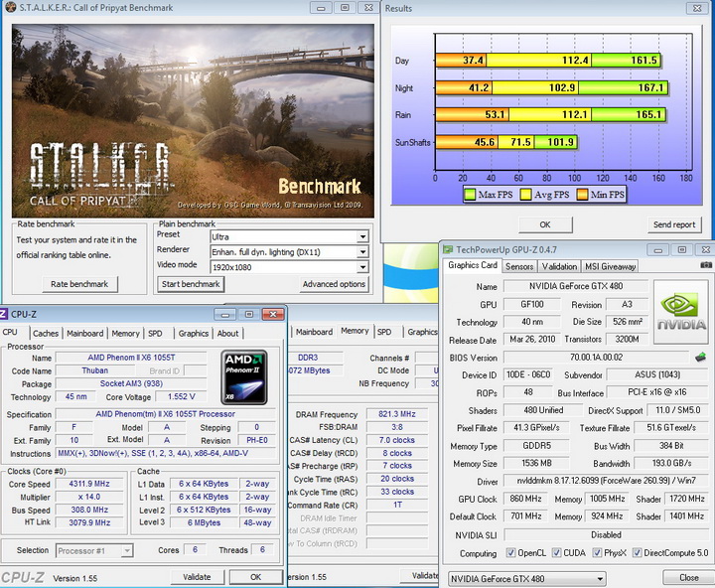Click the BIOS save chip icon in GPU-Z
The height and width of the screenshot is (588, 715).
coord(700,358)
